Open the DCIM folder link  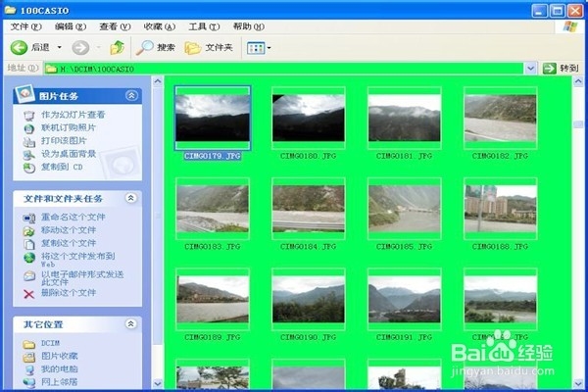[50, 343]
